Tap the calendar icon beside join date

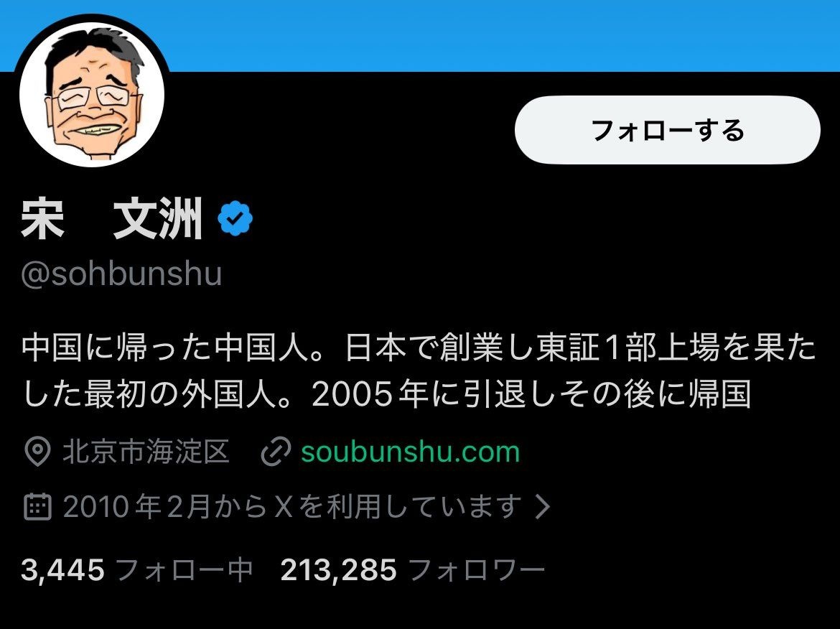click(x=38, y=506)
